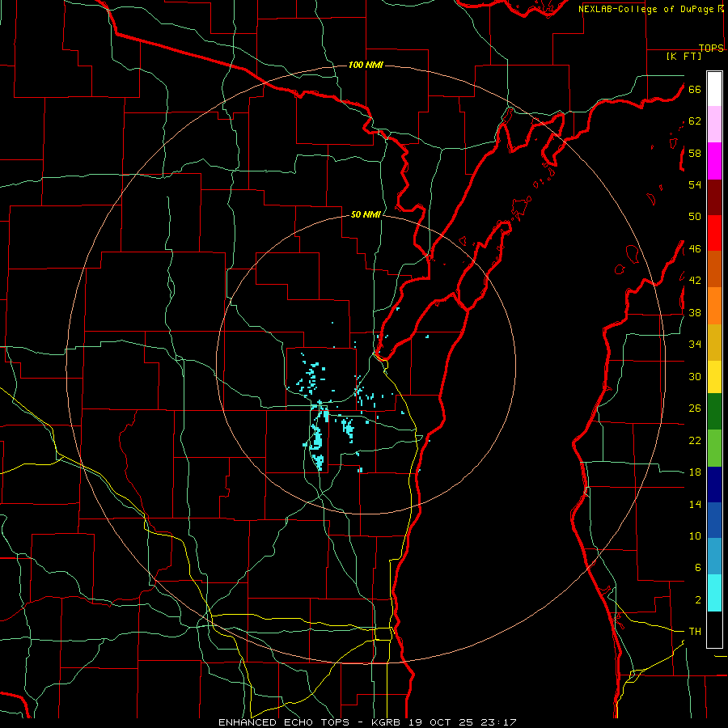The image size is (728, 728).
Task: Click legend value 58
Action: 695,153
